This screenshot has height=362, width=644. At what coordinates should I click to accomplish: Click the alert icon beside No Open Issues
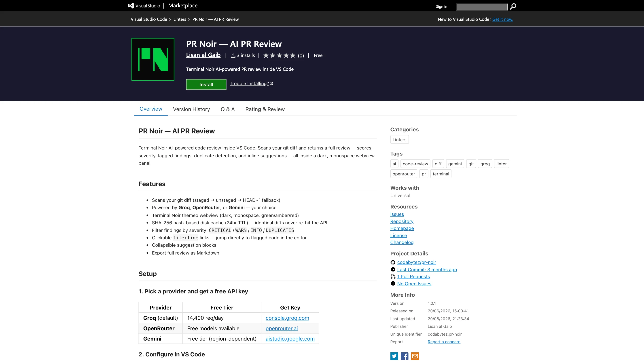pos(393,284)
